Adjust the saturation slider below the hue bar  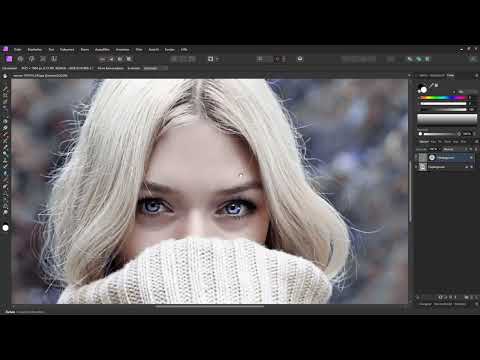443,104
